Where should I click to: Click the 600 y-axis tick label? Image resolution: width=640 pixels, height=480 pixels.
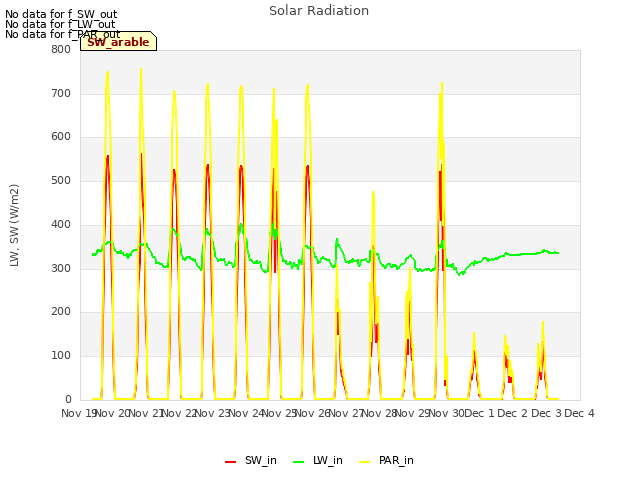(x=61, y=137)
